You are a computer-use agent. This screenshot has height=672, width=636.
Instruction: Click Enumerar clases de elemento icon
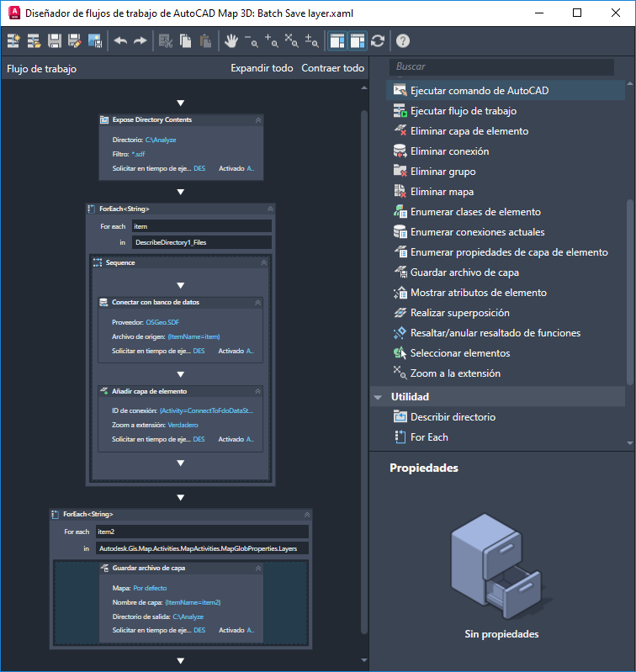pyautogui.click(x=400, y=211)
